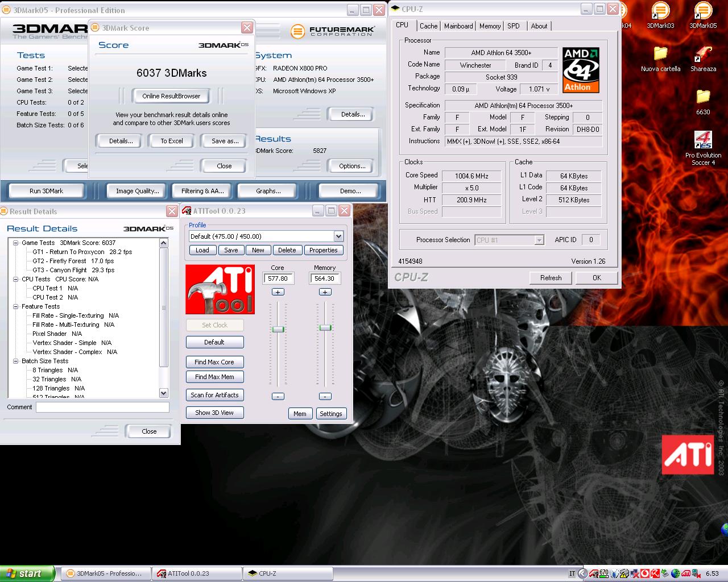The image size is (728, 582).
Task: Open the 3DMark05 desktop shortcut
Action: pyautogui.click(x=703, y=15)
